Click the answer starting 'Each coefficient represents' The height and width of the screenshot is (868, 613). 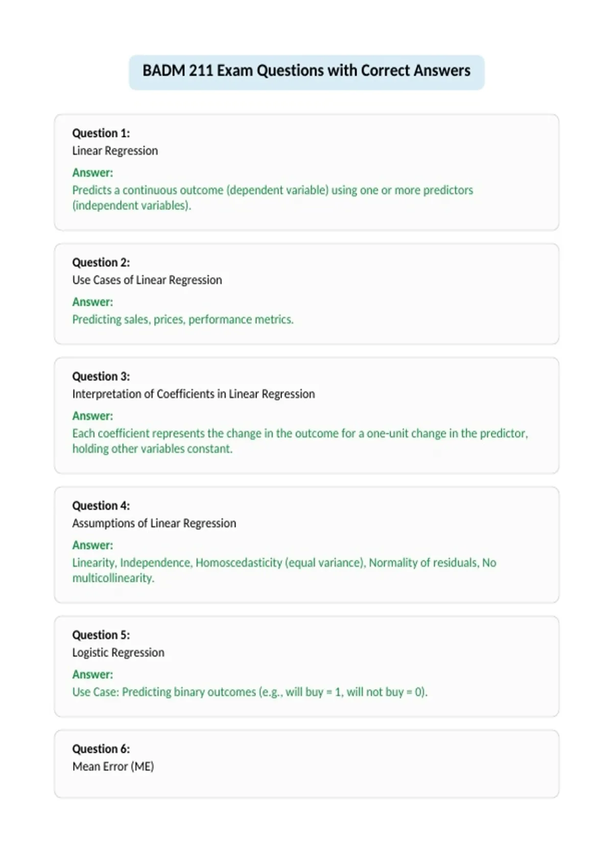tap(300, 441)
